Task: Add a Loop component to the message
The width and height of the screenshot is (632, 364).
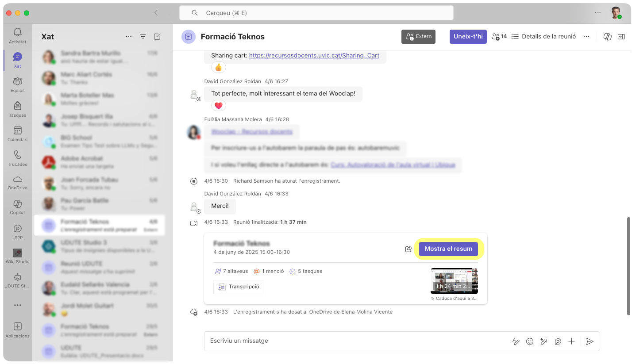Action: pyautogui.click(x=558, y=341)
